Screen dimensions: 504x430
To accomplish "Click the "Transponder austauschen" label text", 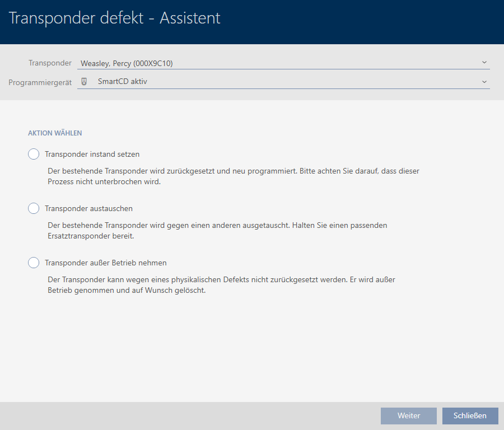I will [88, 208].
